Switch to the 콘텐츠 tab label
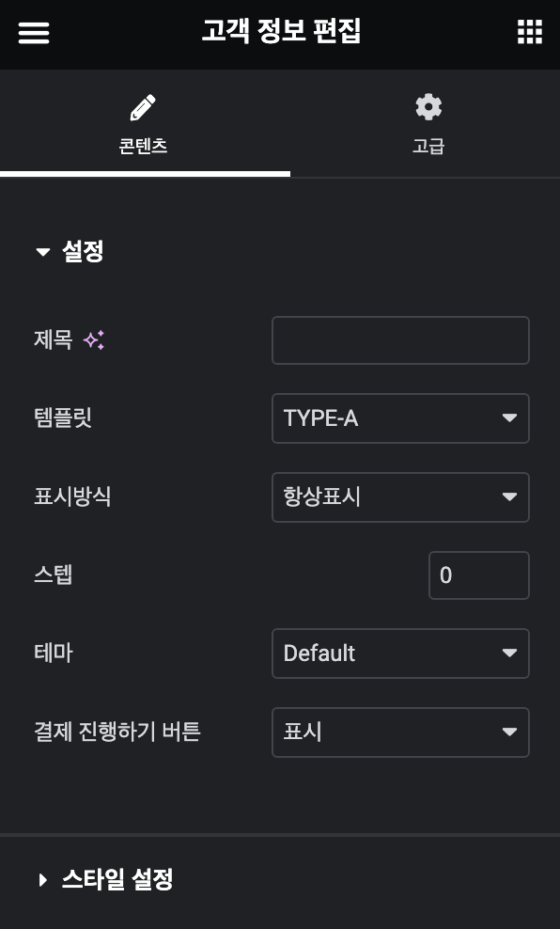The width and height of the screenshot is (560, 929). click(143, 146)
